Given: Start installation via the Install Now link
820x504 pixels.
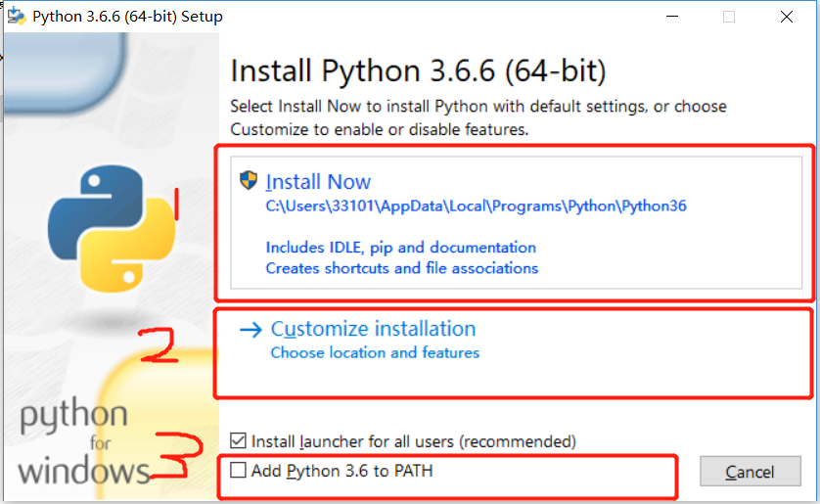Looking at the screenshot, I should [318, 182].
